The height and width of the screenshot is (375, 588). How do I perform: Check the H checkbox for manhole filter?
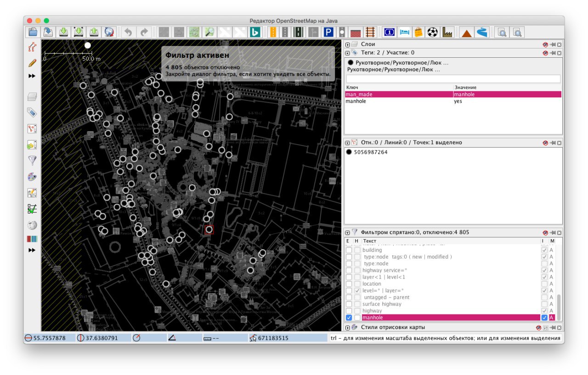[x=357, y=318]
